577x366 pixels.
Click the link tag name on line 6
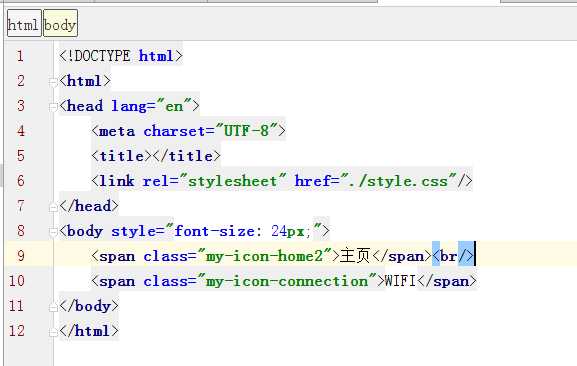117,181
